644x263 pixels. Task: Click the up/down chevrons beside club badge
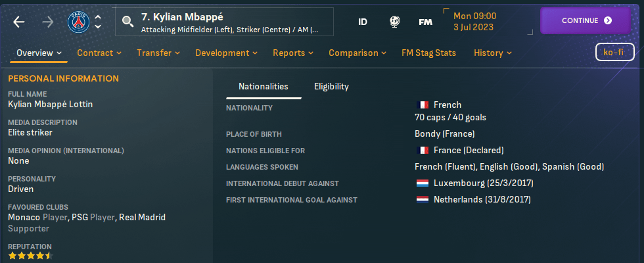pos(98,22)
